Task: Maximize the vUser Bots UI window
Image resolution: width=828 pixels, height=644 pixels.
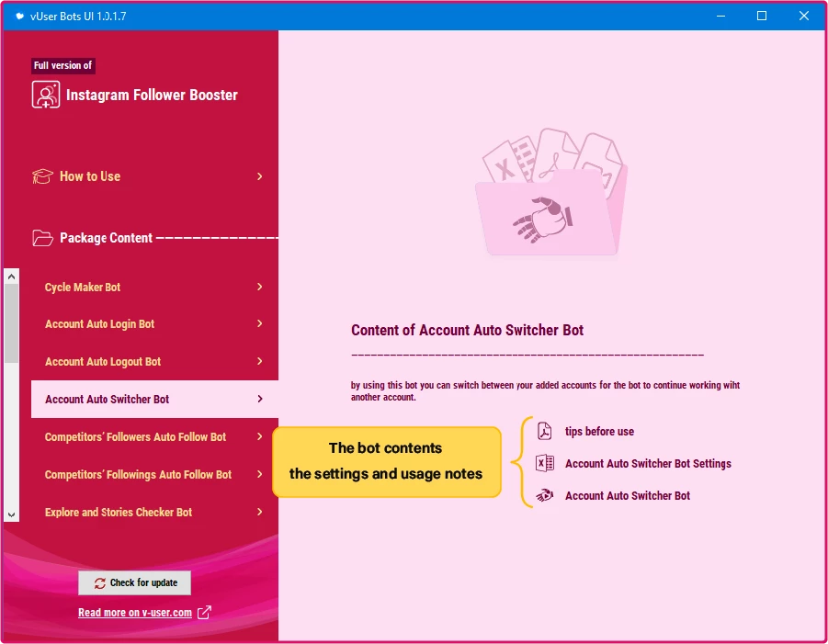Action: point(762,16)
